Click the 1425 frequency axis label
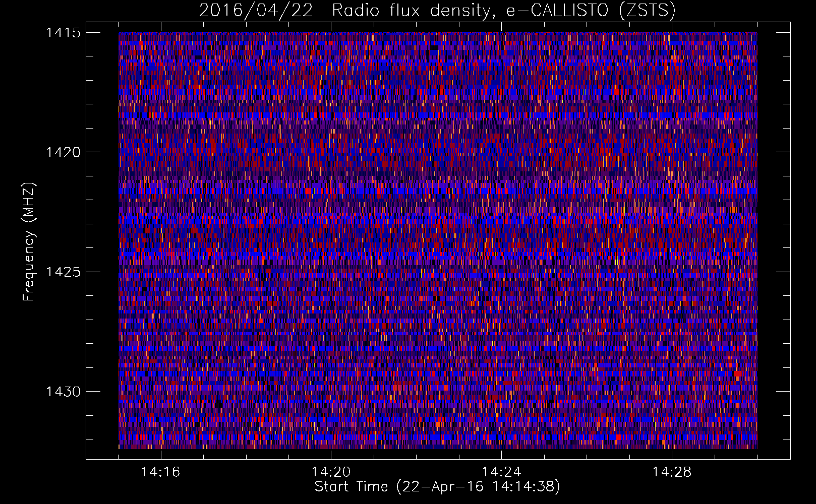The width and height of the screenshot is (816, 504). pyautogui.click(x=63, y=272)
